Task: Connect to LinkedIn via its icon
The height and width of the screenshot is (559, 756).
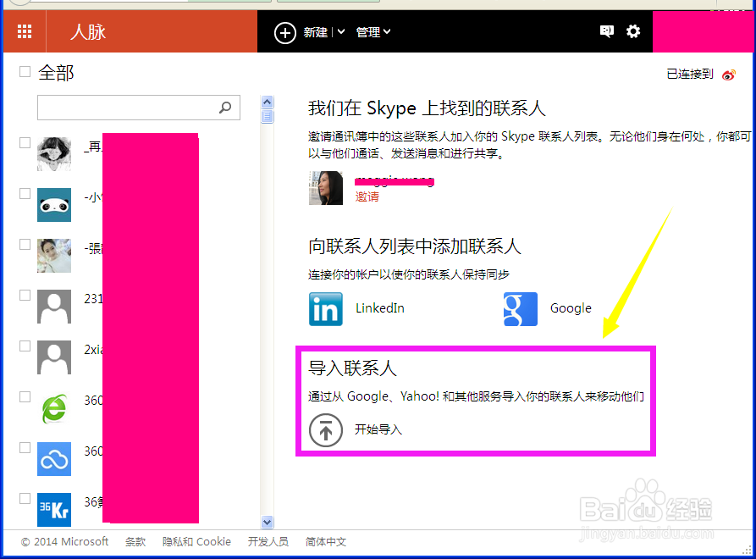Action: tap(326, 309)
